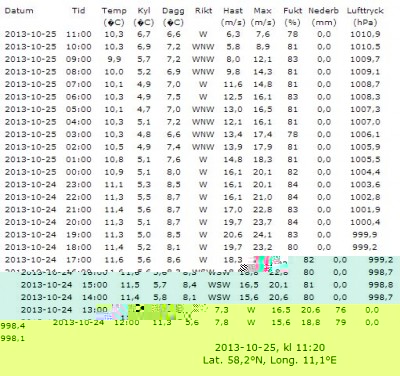Select pressure value 998,1
The image size is (400, 376).
pyautogui.click(x=13, y=338)
